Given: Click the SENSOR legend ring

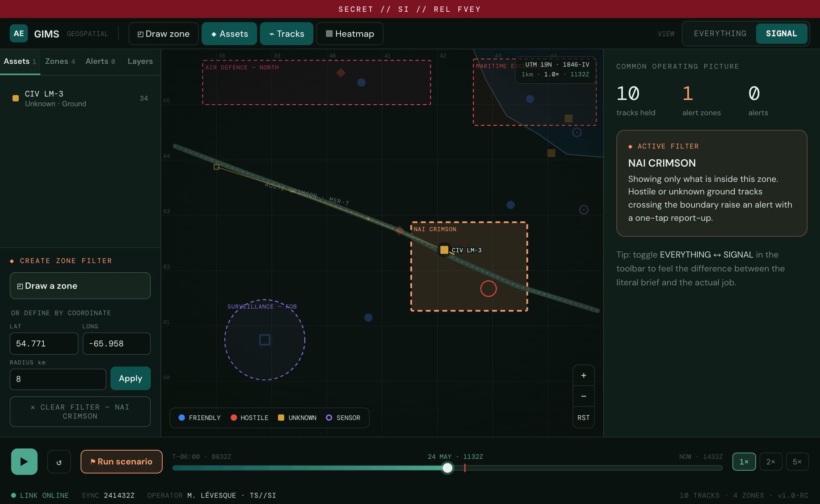Looking at the screenshot, I should (x=329, y=417).
